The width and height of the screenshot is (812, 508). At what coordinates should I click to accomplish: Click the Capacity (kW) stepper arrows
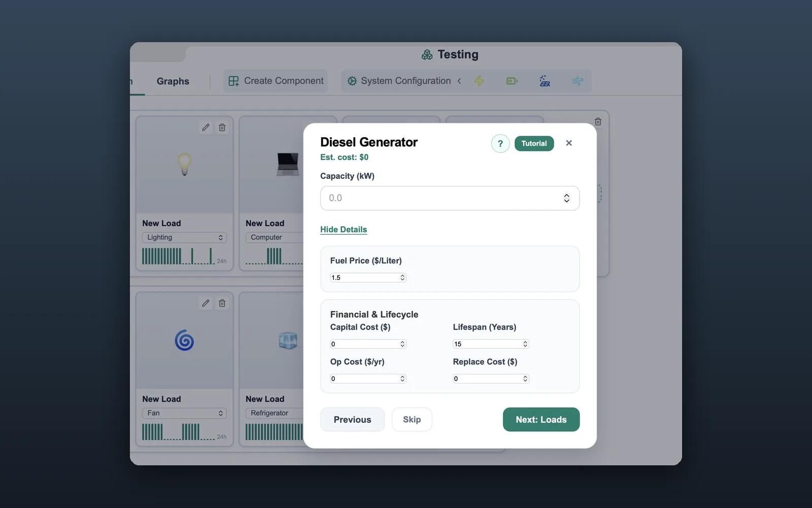(566, 198)
